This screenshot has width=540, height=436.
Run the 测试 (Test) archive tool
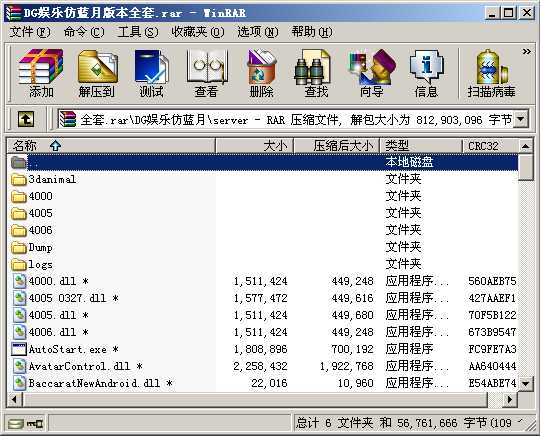tap(151, 73)
